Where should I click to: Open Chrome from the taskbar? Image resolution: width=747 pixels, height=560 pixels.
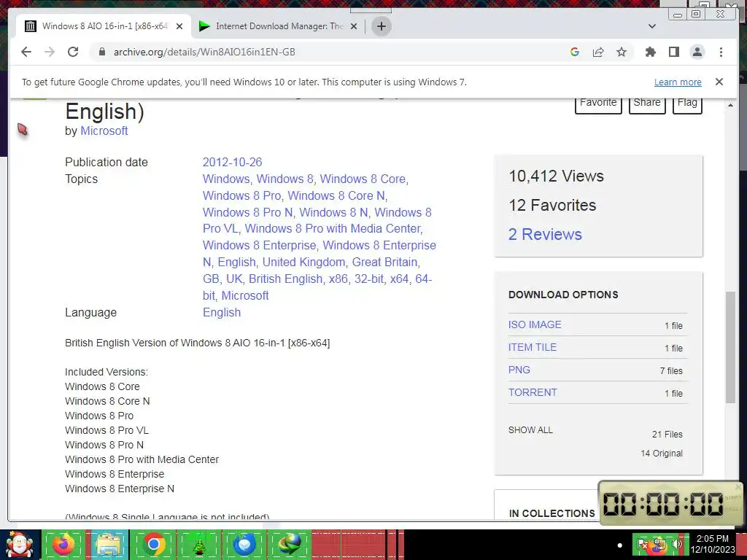tap(153, 545)
